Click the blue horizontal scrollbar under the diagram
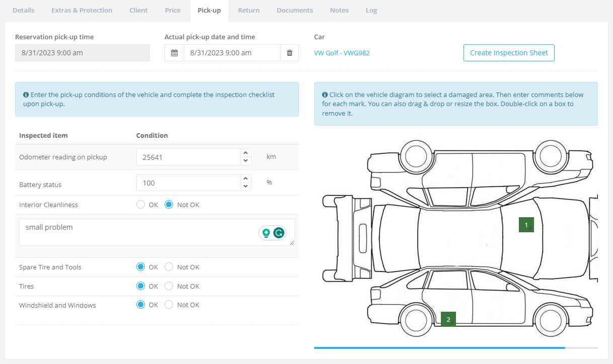 [439, 347]
